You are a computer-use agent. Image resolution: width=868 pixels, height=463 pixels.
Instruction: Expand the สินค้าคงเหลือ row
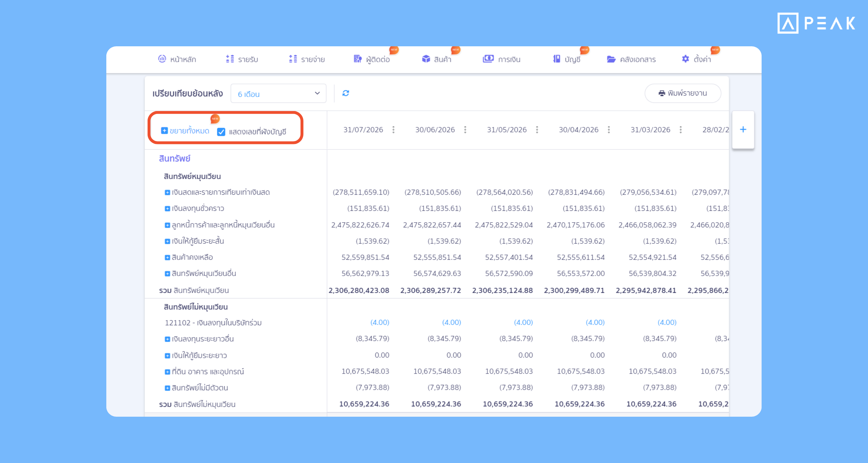tap(167, 258)
